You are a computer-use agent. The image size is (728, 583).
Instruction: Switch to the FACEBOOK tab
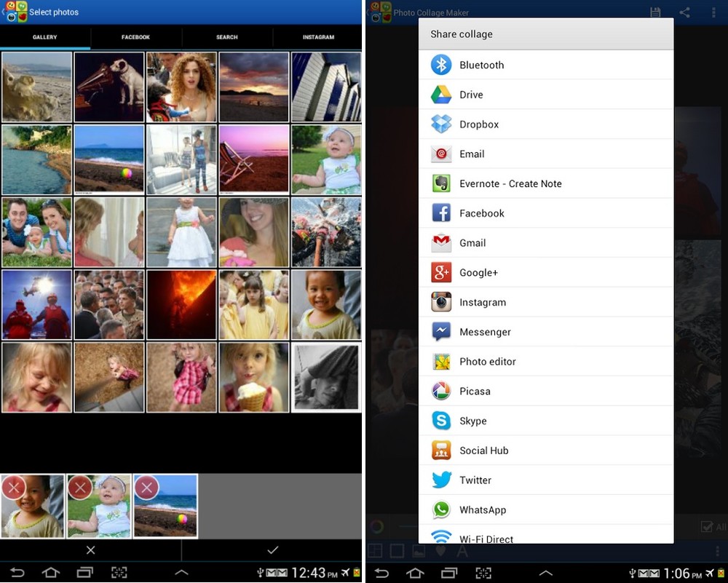pyautogui.click(x=136, y=37)
